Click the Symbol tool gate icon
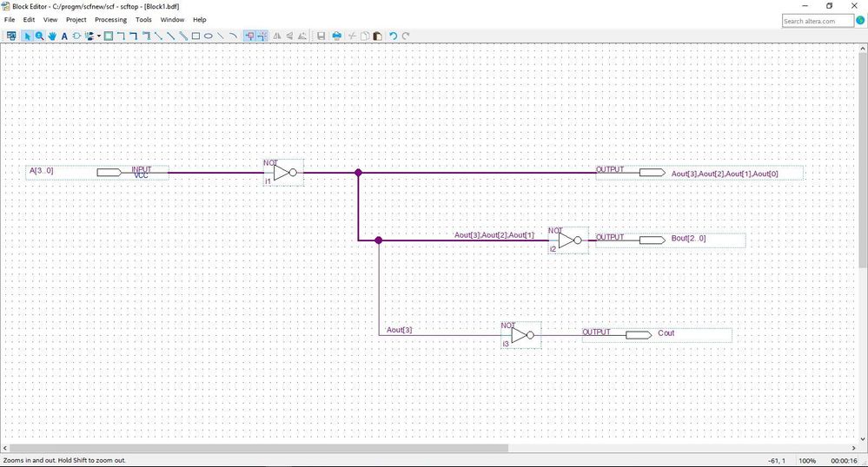868x467 pixels. click(76, 36)
